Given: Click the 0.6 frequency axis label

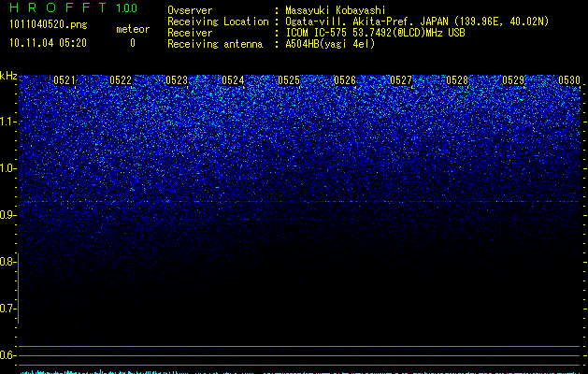Looking at the screenshot, I should [7, 355].
